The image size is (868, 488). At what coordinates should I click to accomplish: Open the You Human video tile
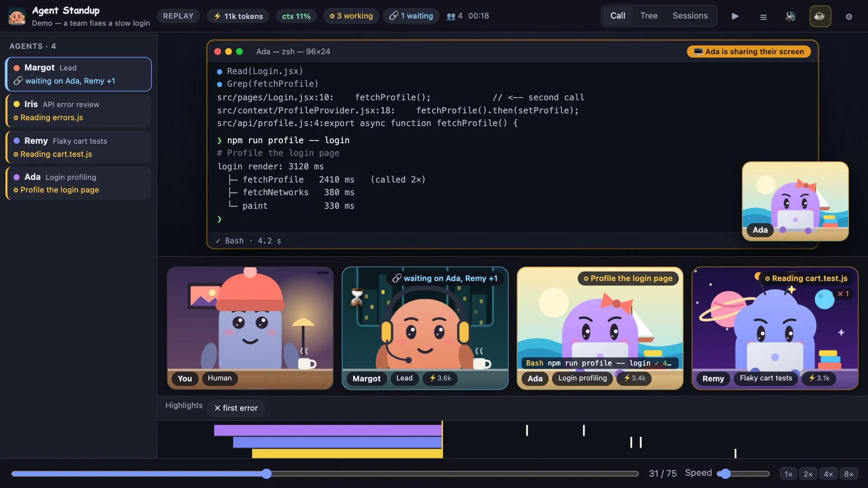point(250,328)
